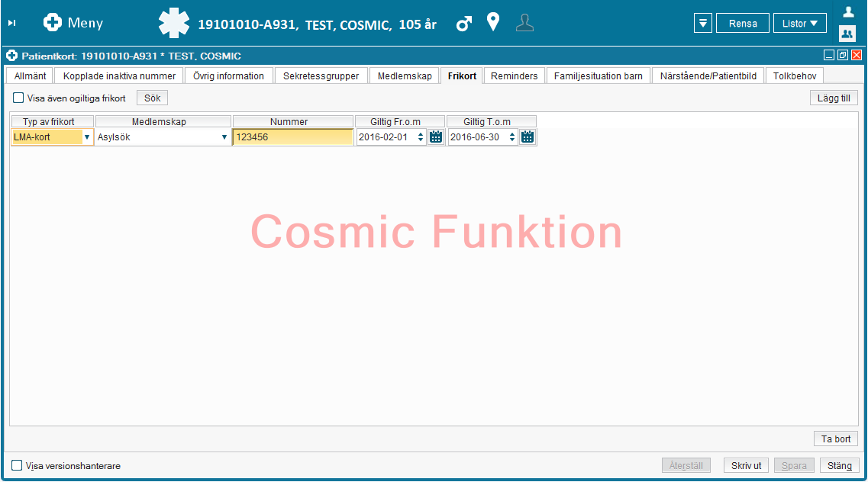Open the Meny main menu
The width and height of the screenshot is (868, 482).
coord(73,23)
